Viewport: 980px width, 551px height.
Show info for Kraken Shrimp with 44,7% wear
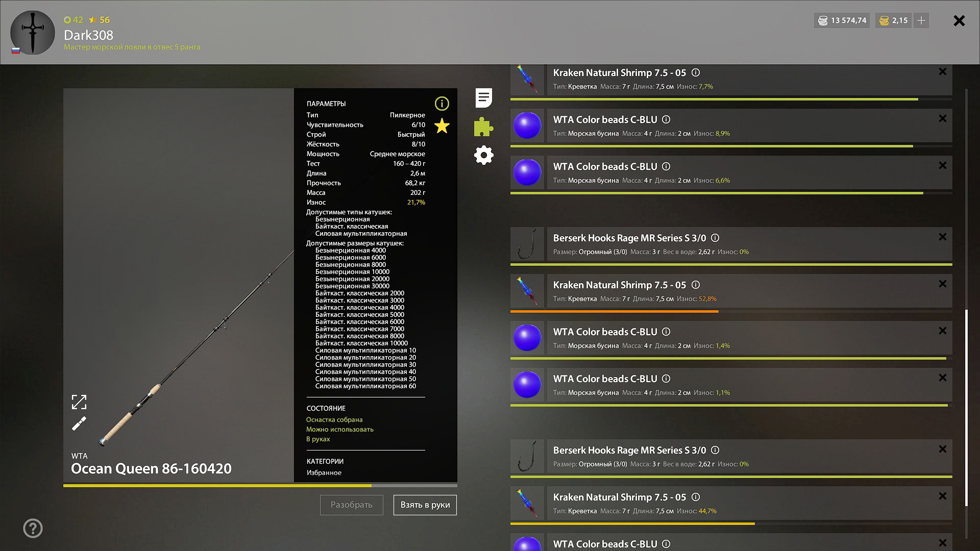tap(696, 497)
